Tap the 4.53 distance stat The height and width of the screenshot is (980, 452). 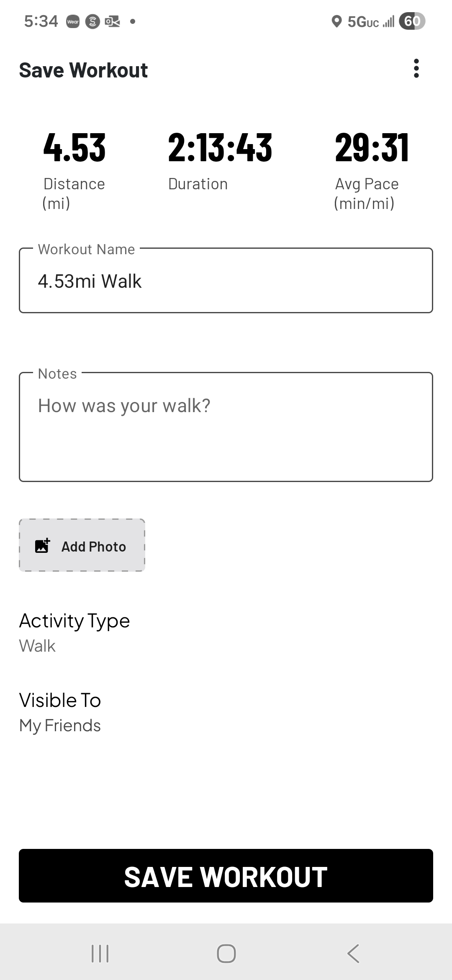(74, 147)
